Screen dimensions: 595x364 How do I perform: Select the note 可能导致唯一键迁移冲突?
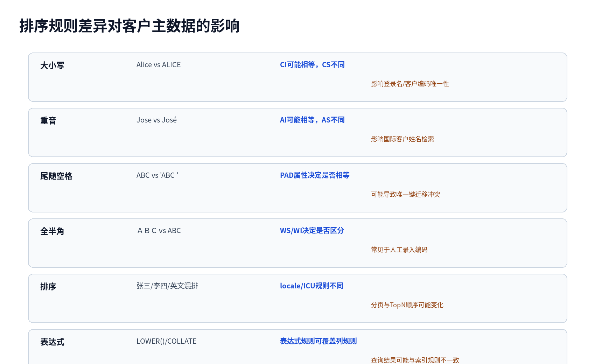click(x=406, y=194)
